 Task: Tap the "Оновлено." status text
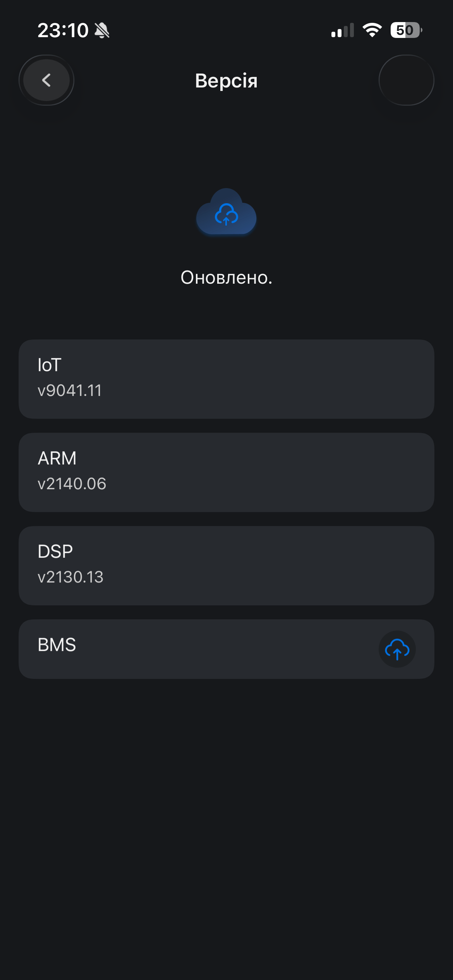226,278
